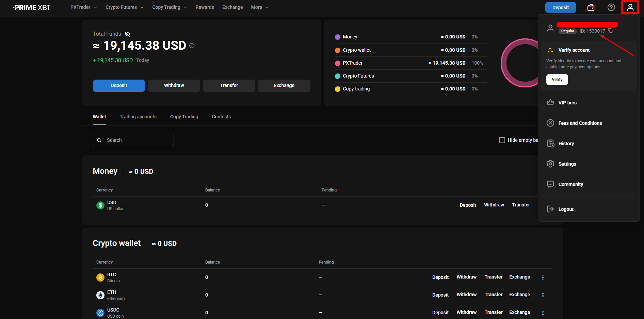Click Withdraw under Total Funds
644x319 pixels.
point(174,86)
